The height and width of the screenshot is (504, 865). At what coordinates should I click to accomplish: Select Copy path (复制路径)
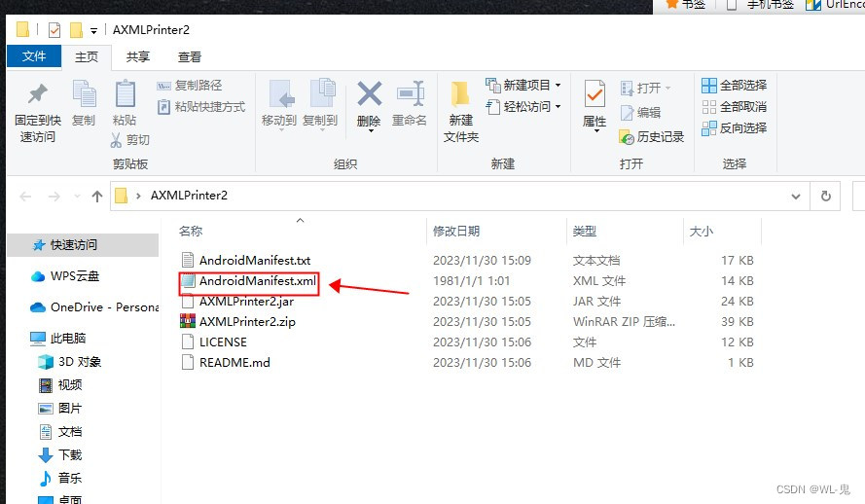coord(189,86)
